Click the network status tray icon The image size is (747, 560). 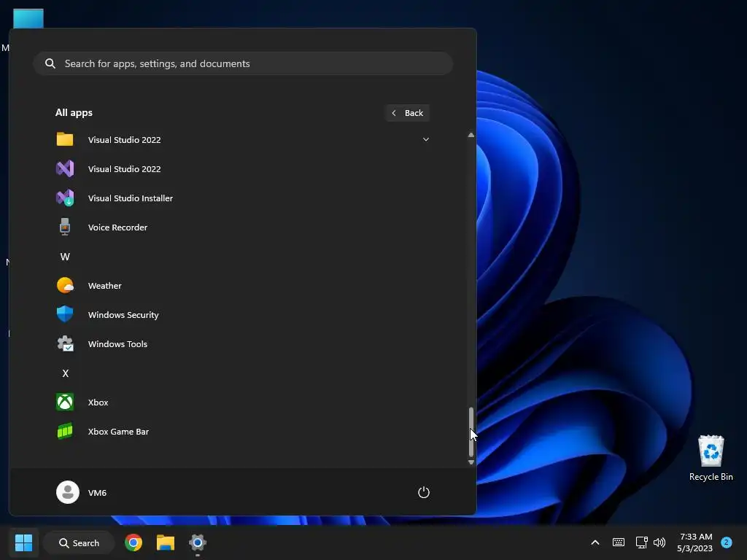point(641,542)
